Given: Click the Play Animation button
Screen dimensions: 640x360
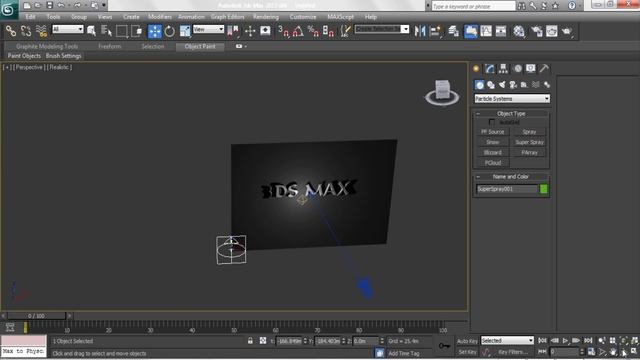Looking at the screenshot, I should (565, 340).
